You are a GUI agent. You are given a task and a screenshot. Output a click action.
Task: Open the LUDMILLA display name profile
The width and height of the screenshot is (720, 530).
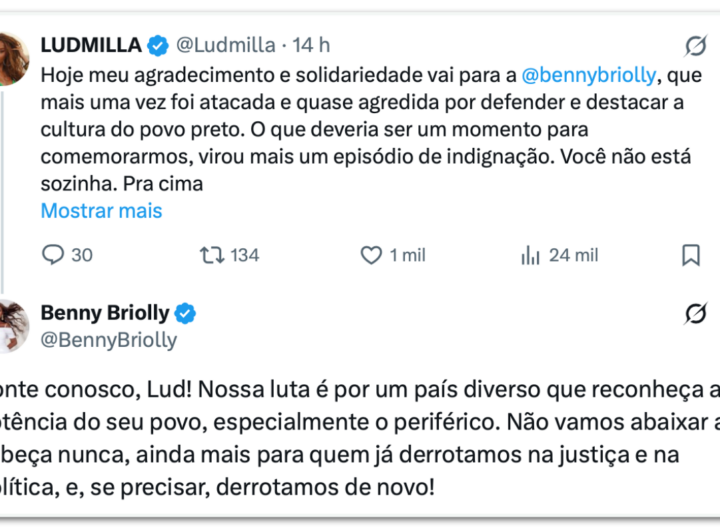tap(90, 45)
